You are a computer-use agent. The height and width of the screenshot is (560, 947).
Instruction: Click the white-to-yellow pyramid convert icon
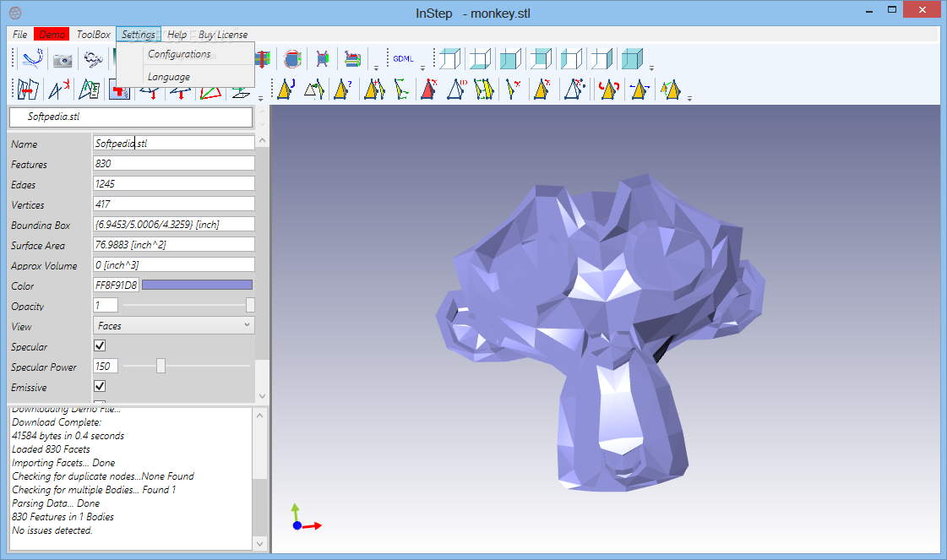314,90
